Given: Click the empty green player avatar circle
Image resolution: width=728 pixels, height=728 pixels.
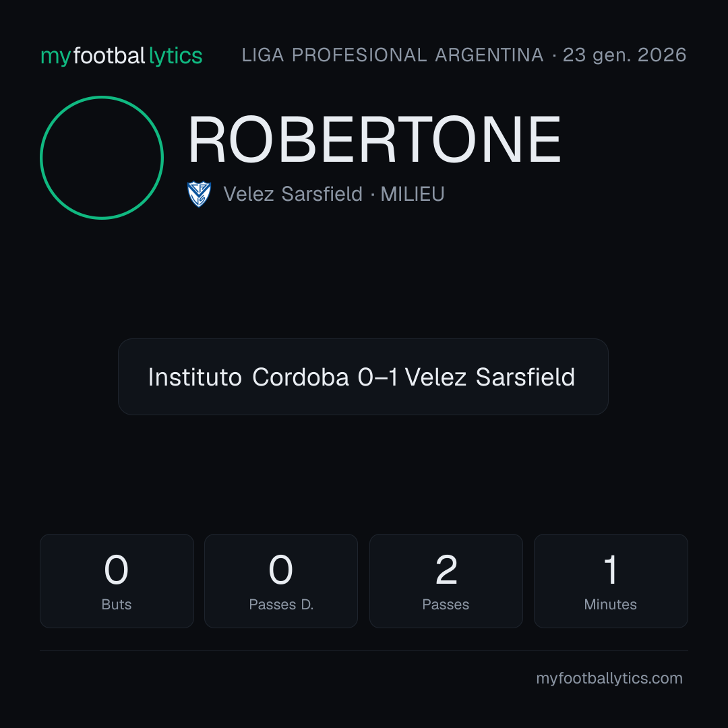Looking at the screenshot, I should point(102,157).
